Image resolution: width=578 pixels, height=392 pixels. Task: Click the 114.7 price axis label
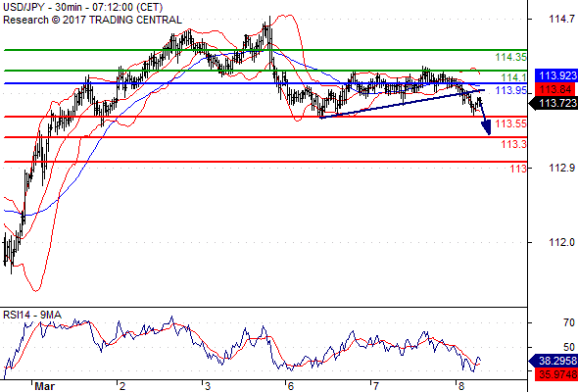[x=561, y=19]
